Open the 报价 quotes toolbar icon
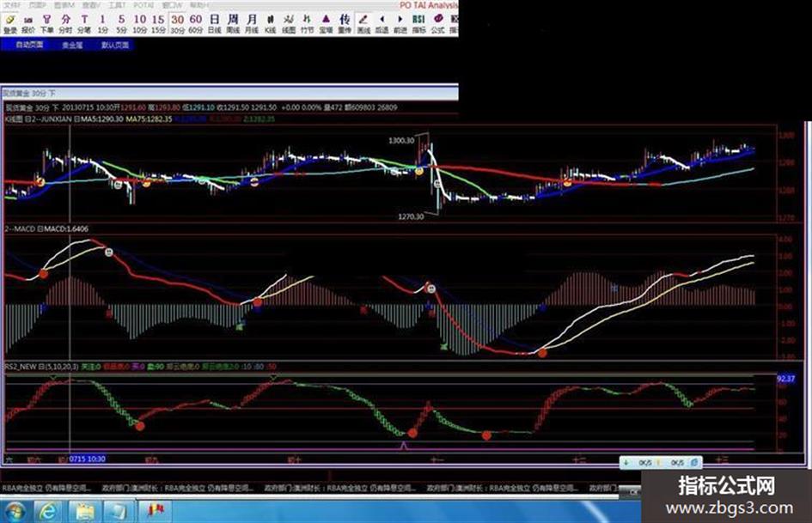 [x=27, y=22]
